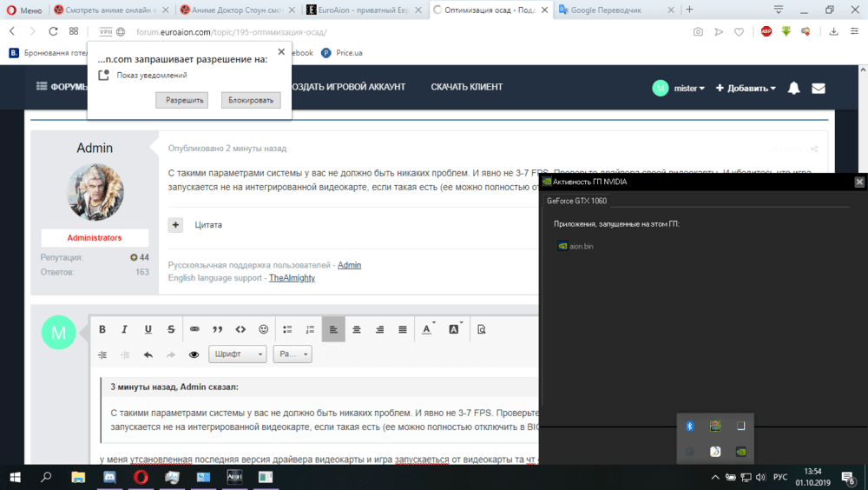
Task: Click the AdBlock Plus extension icon
Action: (x=766, y=31)
